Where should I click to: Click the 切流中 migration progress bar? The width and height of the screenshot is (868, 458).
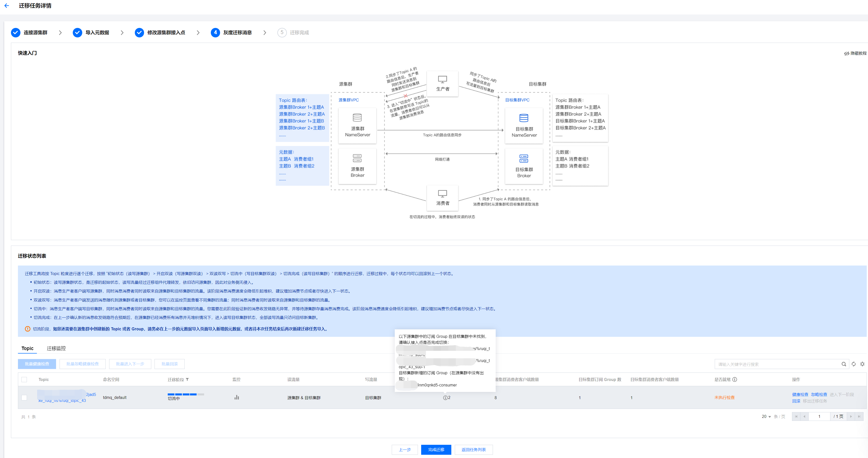click(186, 394)
